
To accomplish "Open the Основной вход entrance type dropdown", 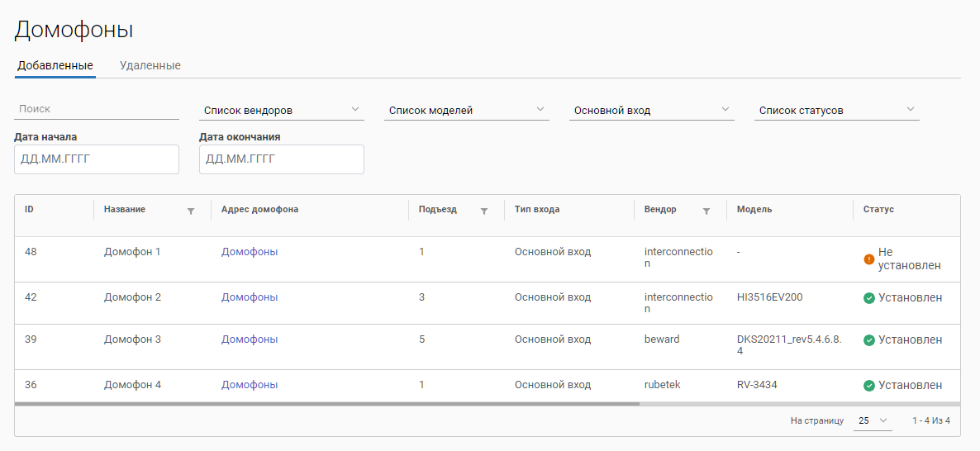I will [x=652, y=110].
